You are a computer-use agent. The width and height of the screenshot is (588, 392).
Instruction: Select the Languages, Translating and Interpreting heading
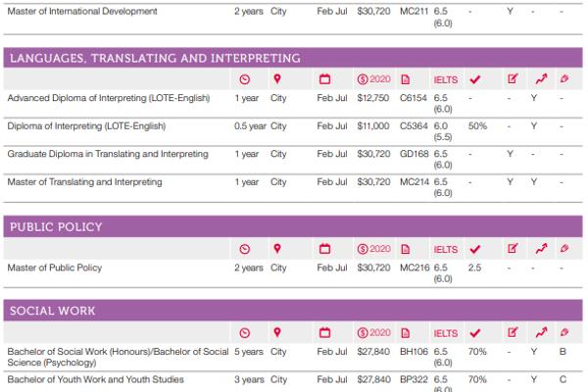[155, 59]
